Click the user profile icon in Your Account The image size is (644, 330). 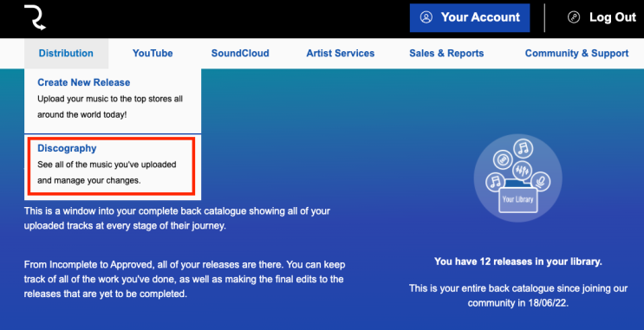click(426, 17)
